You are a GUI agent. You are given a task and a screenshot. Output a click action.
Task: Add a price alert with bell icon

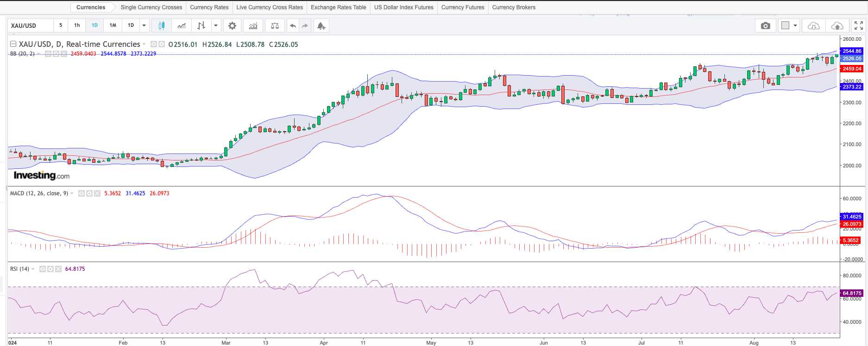321,26
